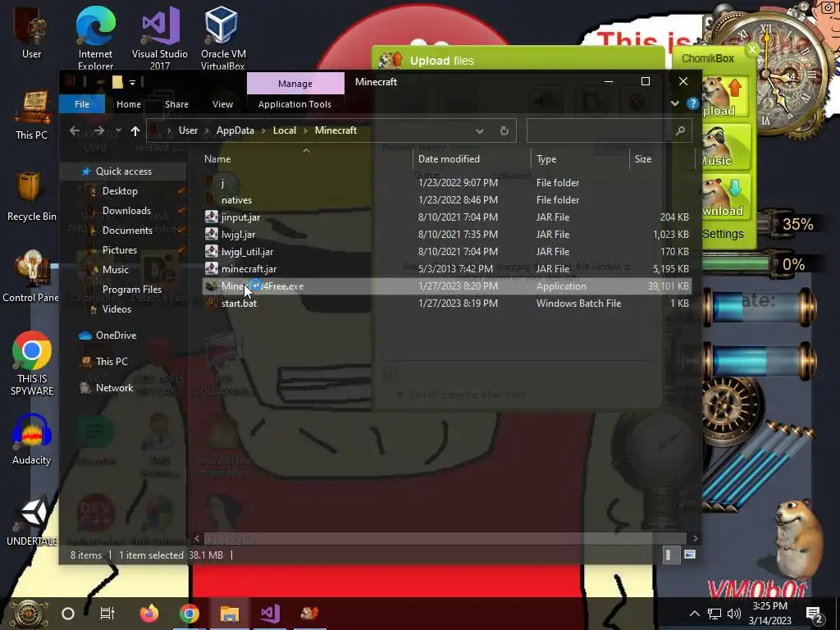Image resolution: width=840 pixels, height=630 pixels.
Task: Open the Home ribbon tab
Action: point(129,104)
